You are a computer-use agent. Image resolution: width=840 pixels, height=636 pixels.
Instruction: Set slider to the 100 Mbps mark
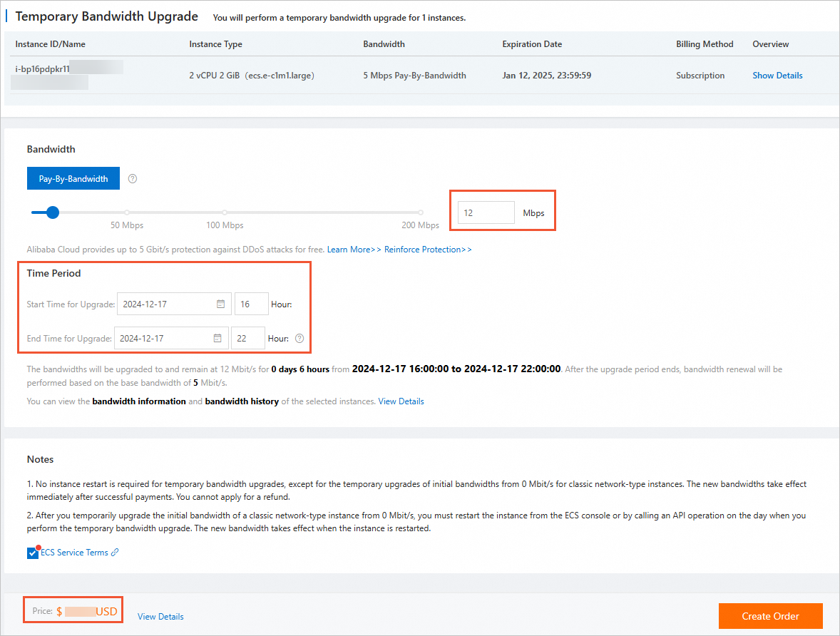coord(225,212)
